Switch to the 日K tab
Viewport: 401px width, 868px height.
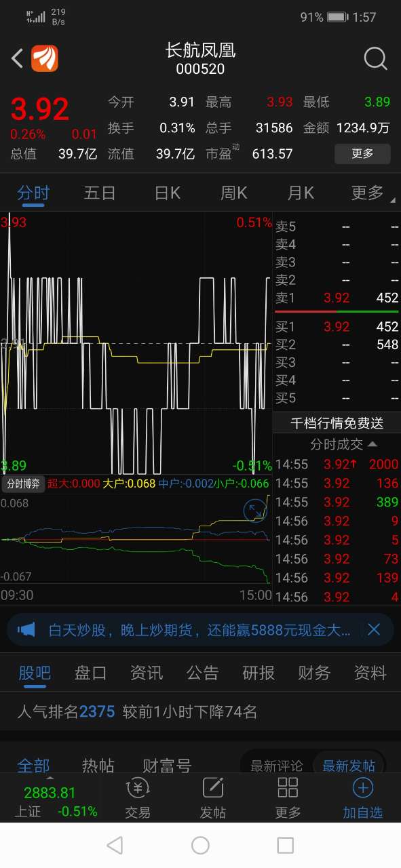pyautogui.click(x=167, y=193)
